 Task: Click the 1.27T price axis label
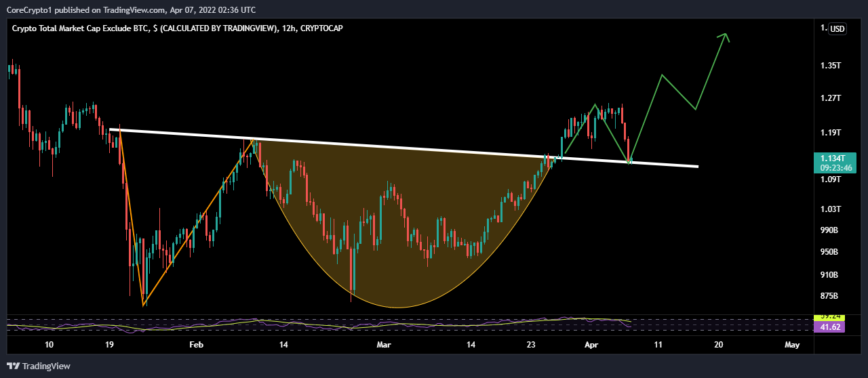coord(831,98)
